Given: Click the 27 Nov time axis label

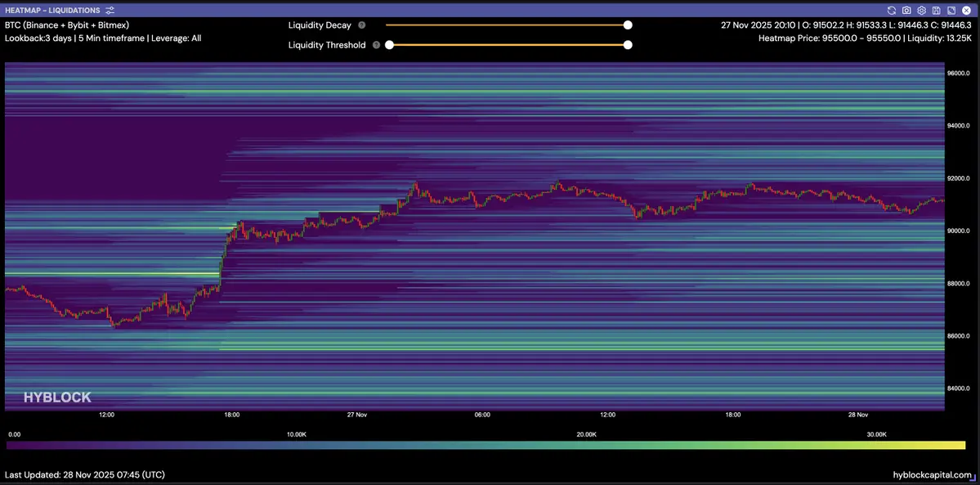Looking at the screenshot, I should [x=357, y=415].
